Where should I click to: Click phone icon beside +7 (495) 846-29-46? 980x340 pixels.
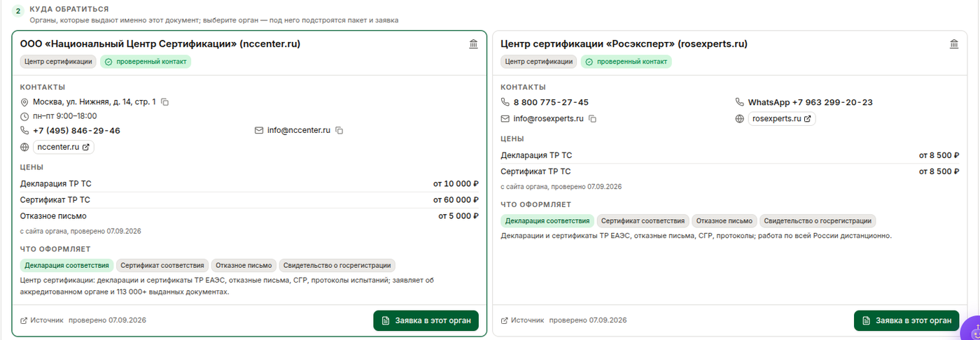pos(24,130)
